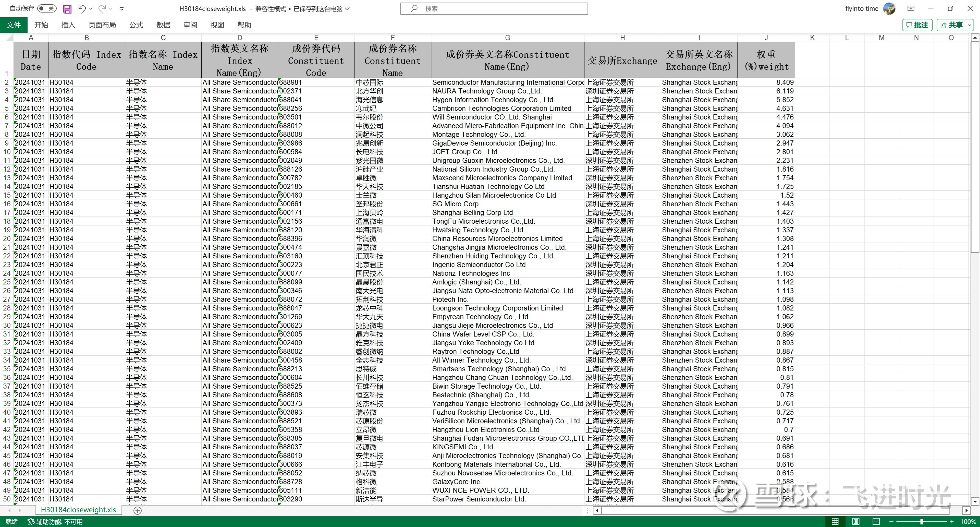Image resolution: width=980 pixels, height=527 pixels.
Task: Toggle the AutoSave switch
Action: pos(46,8)
